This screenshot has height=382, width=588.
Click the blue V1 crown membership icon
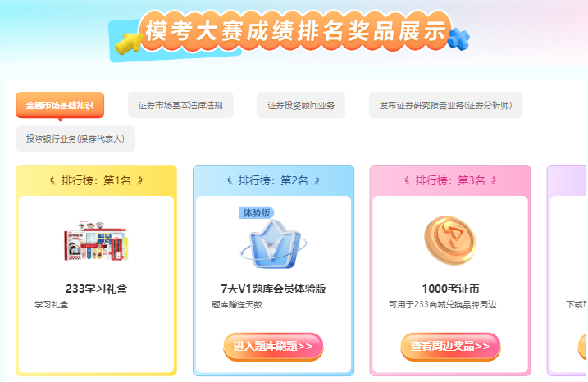click(x=273, y=244)
